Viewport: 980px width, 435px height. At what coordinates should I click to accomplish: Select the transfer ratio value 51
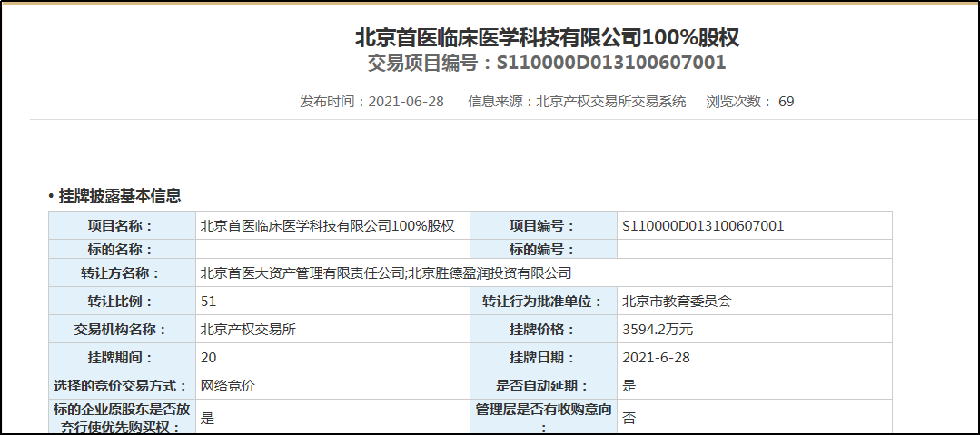tap(208, 302)
